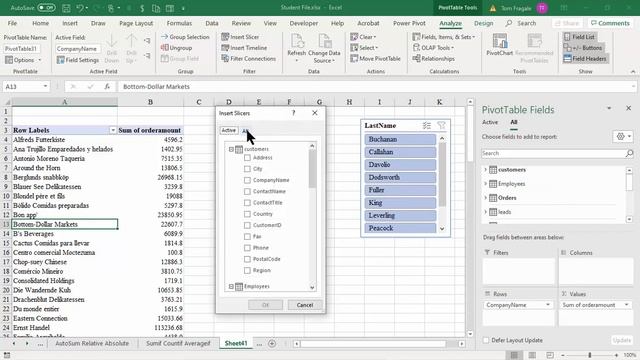Check the PostalCode field checkbox
The image size is (640, 360).
[x=247, y=259]
